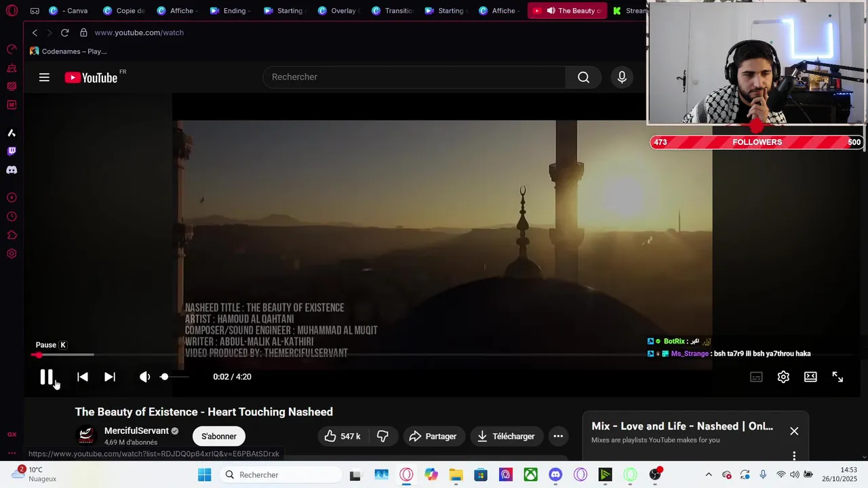Click the Télécharger download button
868x488 pixels.
[506, 436]
